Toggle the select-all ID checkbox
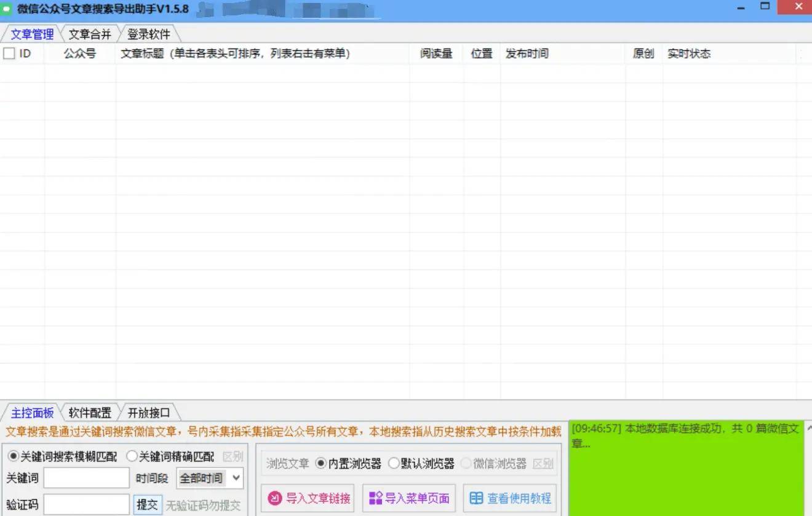The height and width of the screenshot is (516, 812). [9, 54]
